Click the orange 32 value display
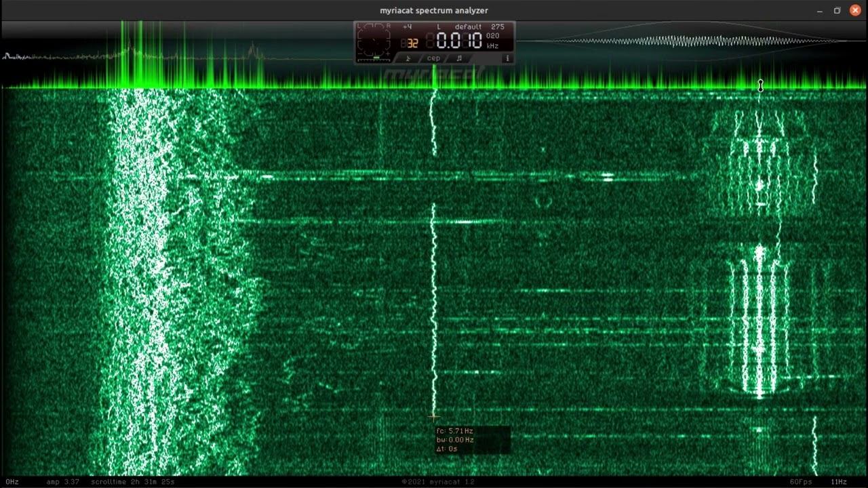 click(412, 43)
